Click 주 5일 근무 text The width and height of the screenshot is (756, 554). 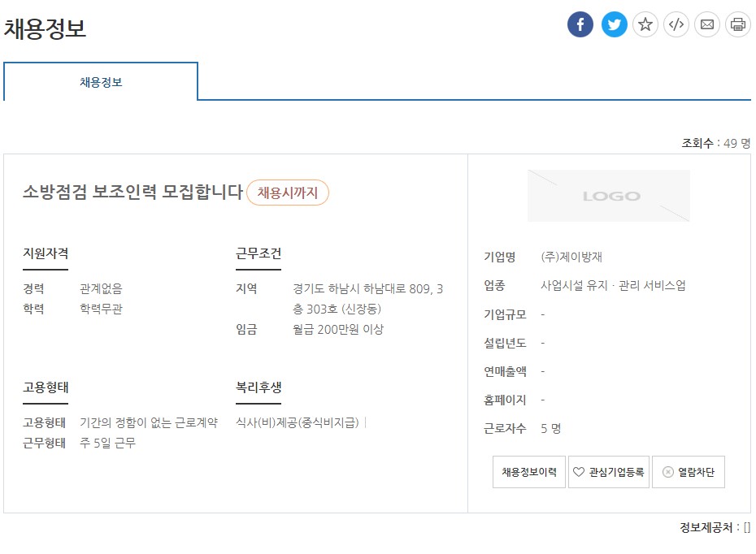(x=107, y=443)
